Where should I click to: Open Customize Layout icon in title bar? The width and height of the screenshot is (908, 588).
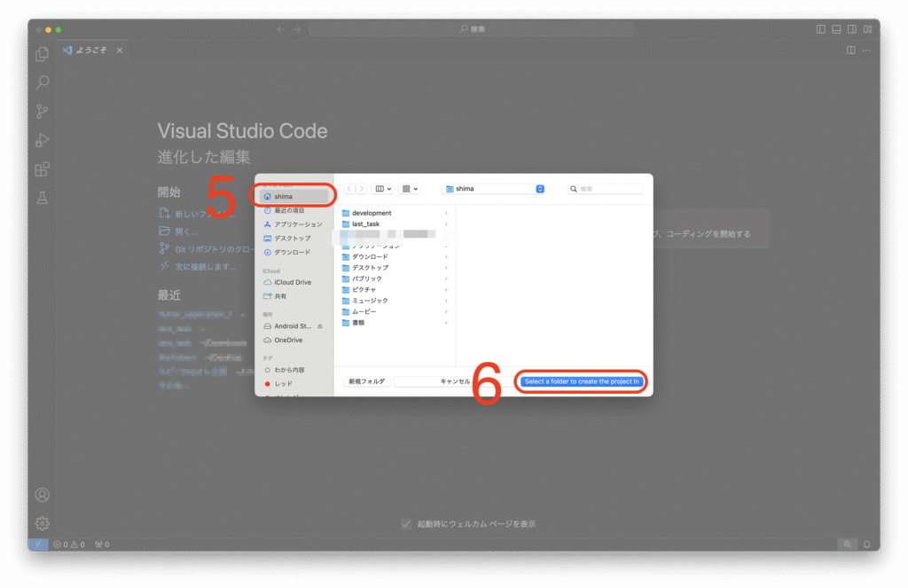pyautogui.click(x=868, y=29)
